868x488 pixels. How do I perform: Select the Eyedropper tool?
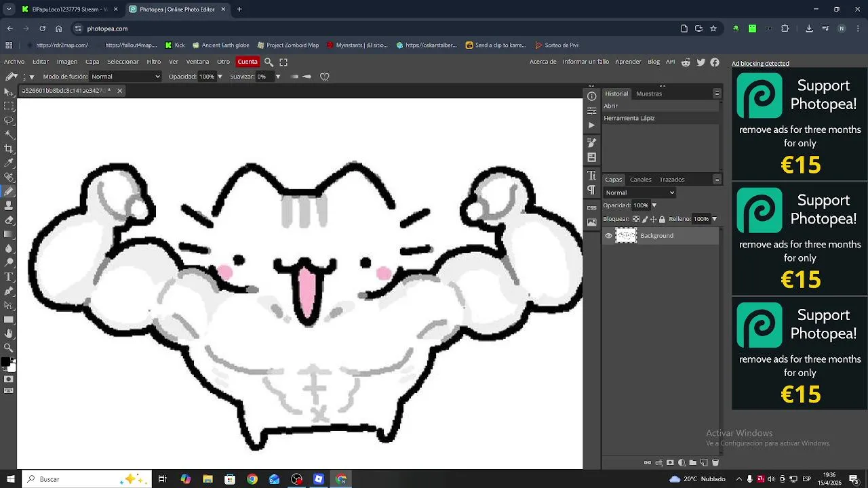coord(9,163)
